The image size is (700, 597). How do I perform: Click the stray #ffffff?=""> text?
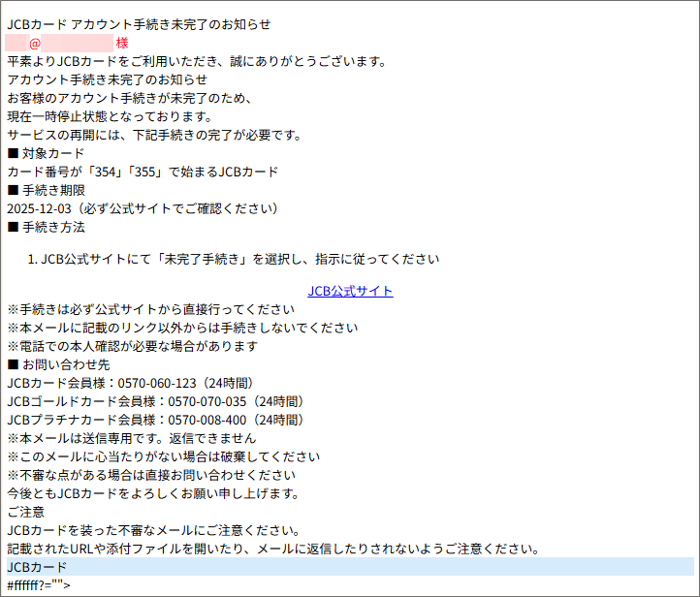click(39, 585)
